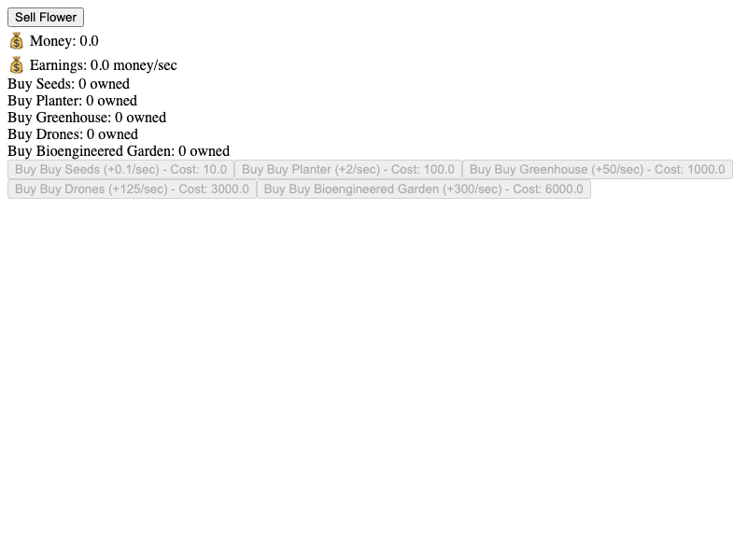The width and height of the screenshot is (747, 560).
Task: Select the Bioengineered Garden owned count line
Action: click(119, 151)
